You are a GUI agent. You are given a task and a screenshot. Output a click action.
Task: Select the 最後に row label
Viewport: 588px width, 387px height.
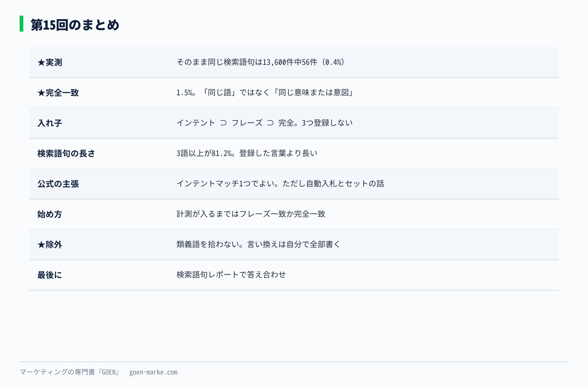point(50,275)
